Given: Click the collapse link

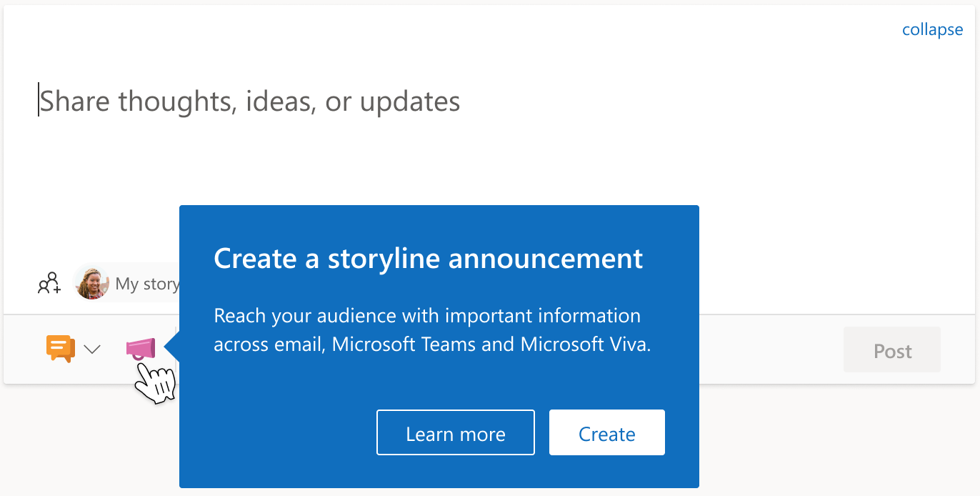Looking at the screenshot, I should pyautogui.click(x=932, y=29).
